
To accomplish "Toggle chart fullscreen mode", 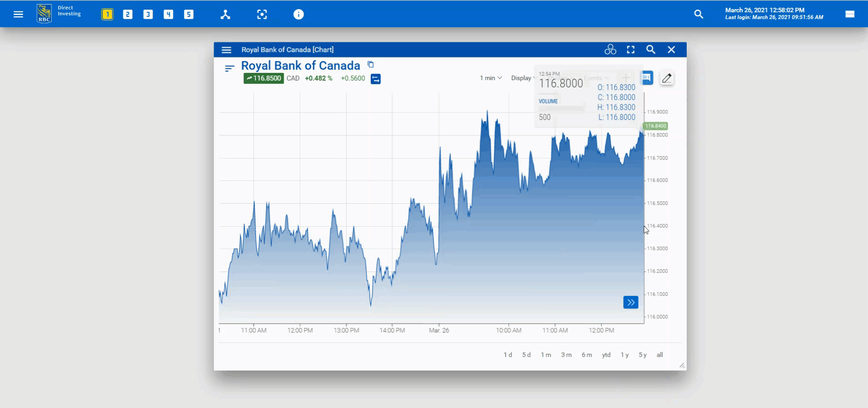I will click(631, 50).
